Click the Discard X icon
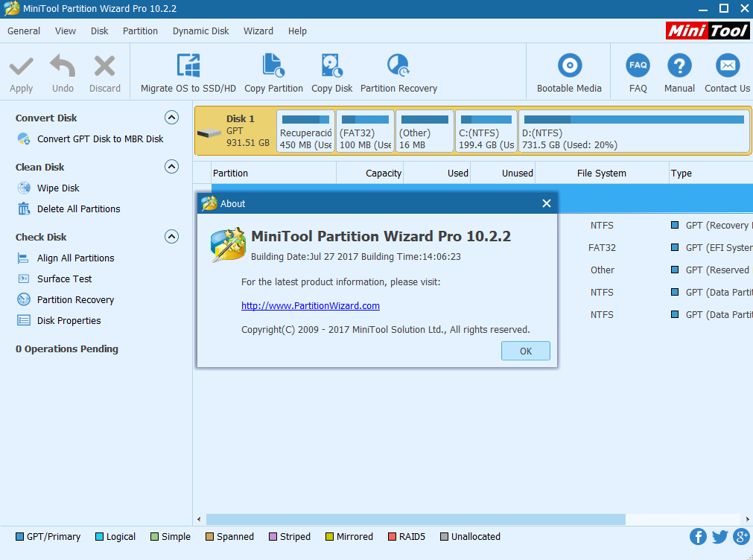 click(104, 66)
